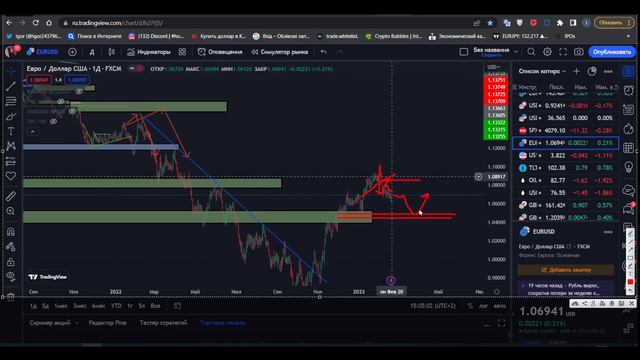640x360 pixels.
Task: Open Indicators dialog
Action: click(148, 52)
